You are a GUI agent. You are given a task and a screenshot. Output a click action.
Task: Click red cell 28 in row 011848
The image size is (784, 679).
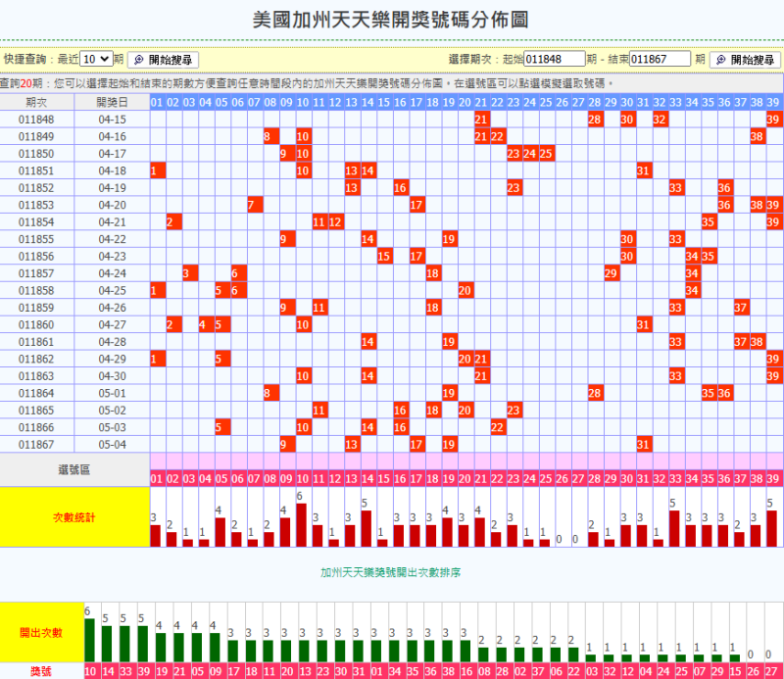(x=595, y=120)
